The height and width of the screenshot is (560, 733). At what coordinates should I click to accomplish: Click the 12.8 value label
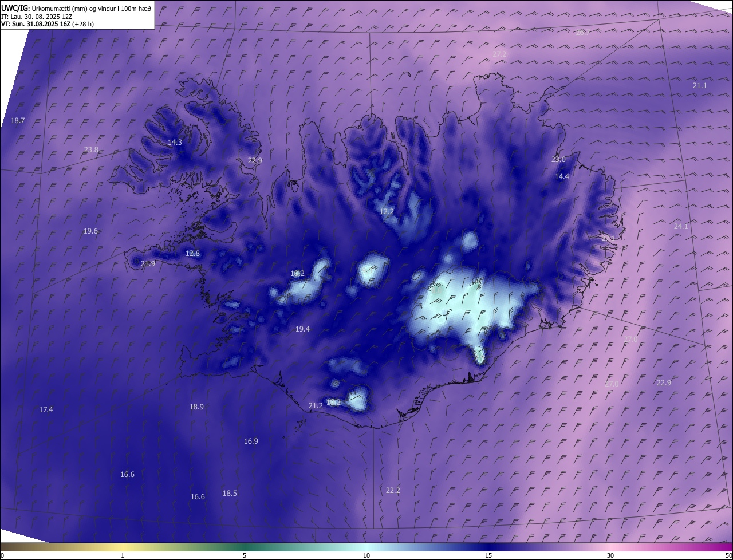(x=192, y=254)
